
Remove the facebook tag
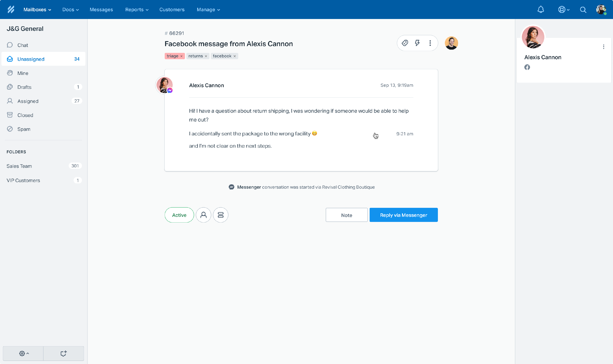click(x=235, y=56)
